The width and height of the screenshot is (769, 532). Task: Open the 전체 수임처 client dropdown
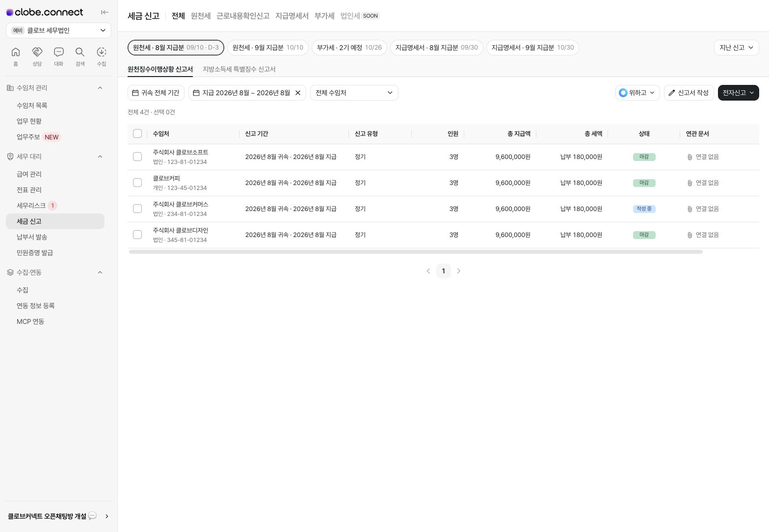[x=354, y=93]
